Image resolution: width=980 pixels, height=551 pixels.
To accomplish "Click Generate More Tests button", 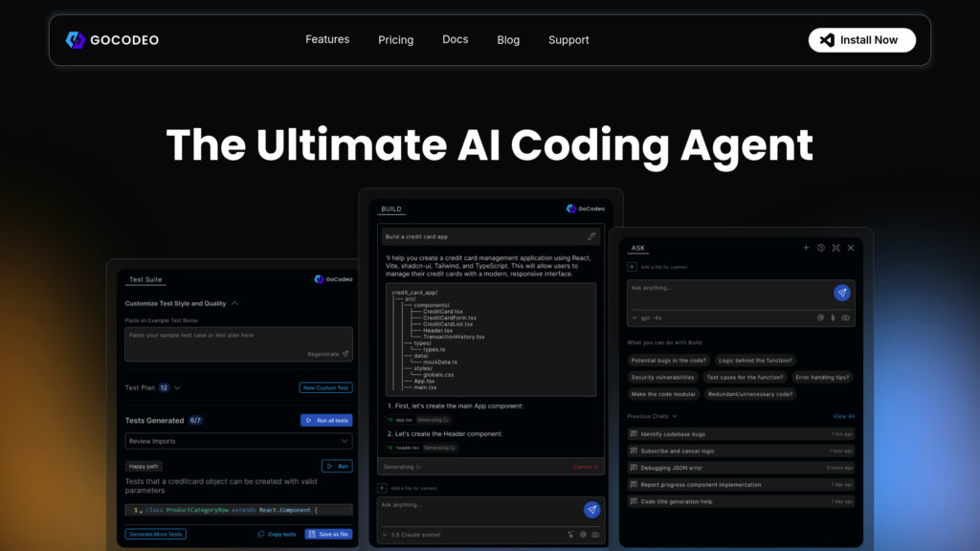I will click(156, 534).
